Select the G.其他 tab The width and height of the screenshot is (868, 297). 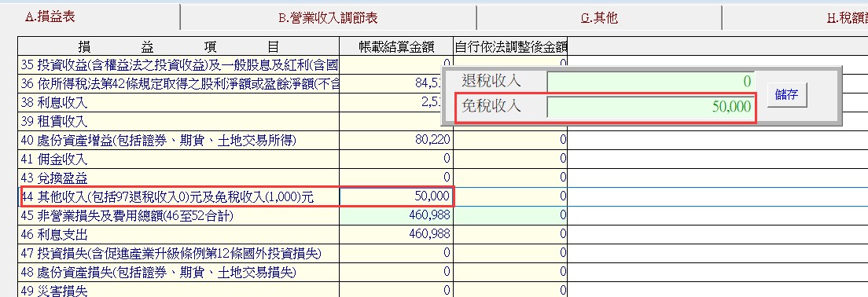pyautogui.click(x=599, y=18)
